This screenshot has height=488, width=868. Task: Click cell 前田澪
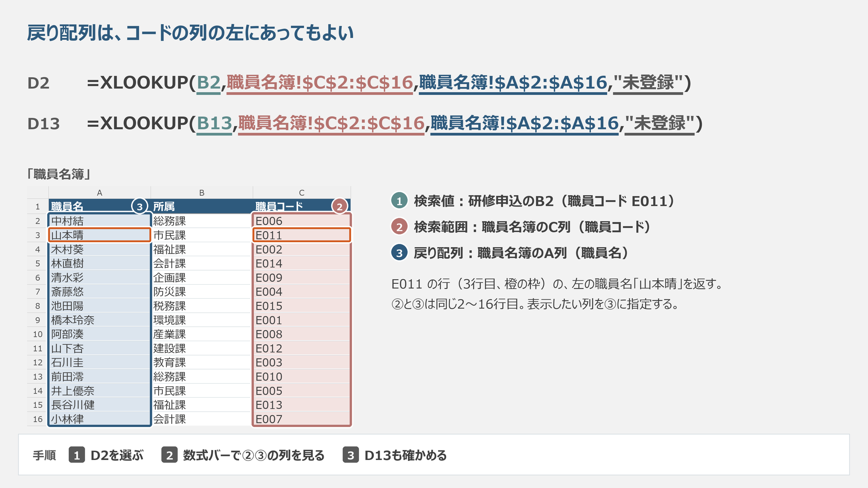point(99,377)
